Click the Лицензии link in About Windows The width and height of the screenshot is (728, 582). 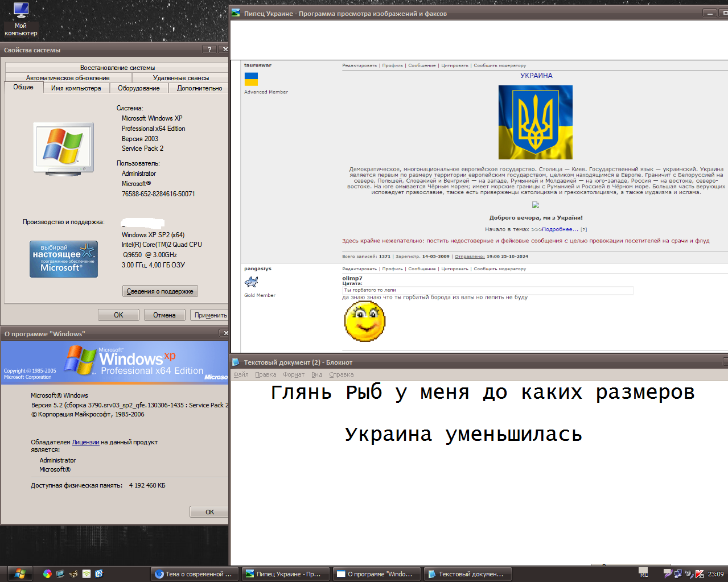coord(85,442)
